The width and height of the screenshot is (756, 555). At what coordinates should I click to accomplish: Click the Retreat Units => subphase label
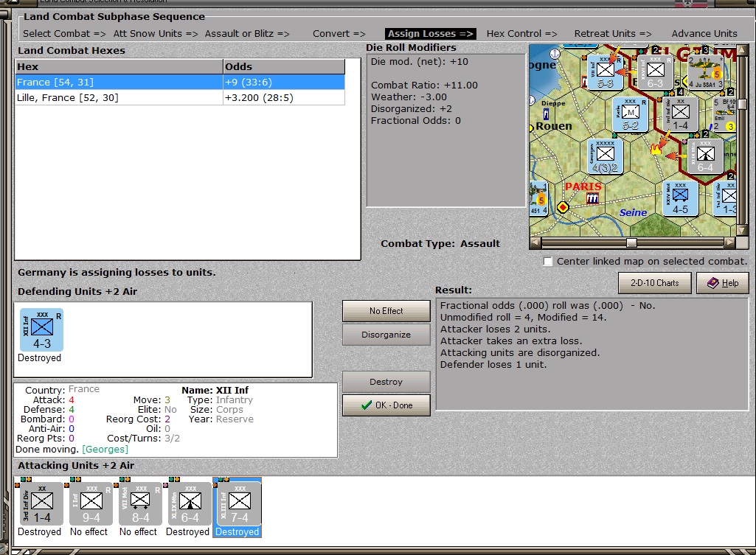(613, 34)
